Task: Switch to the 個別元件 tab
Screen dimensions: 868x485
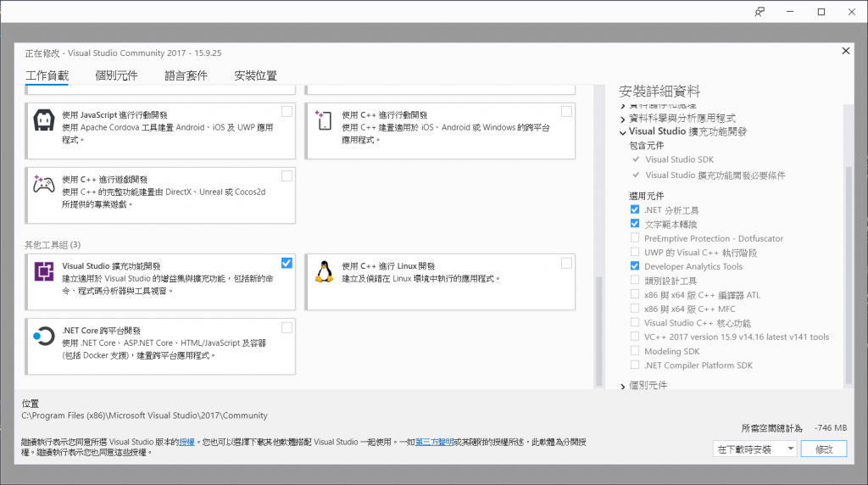Action: [116, 75]
